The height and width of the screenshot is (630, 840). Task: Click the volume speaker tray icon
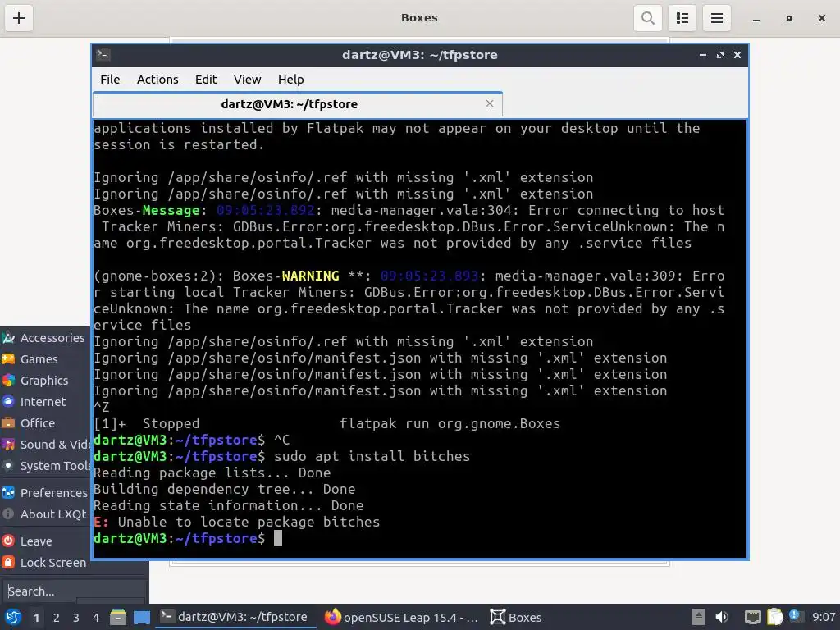[722, 617]
